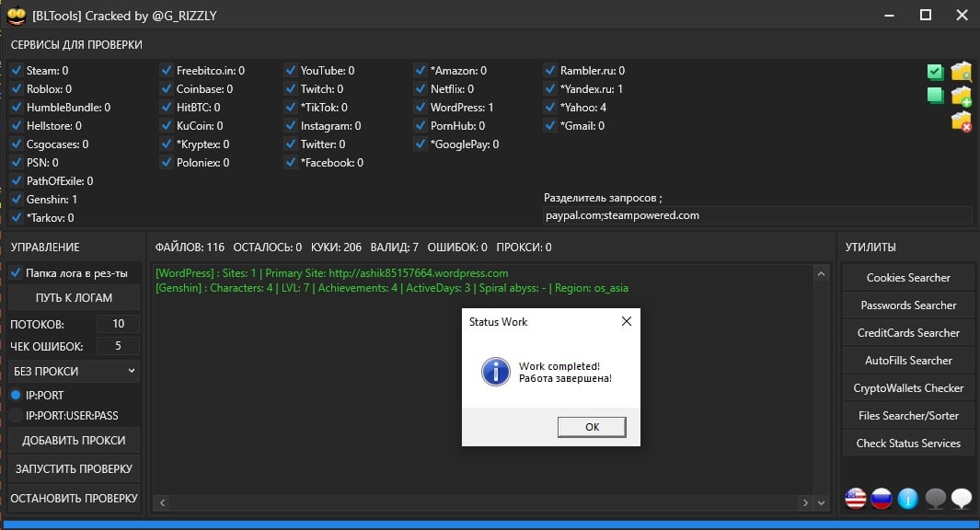Viewport: 980px width, 530px height.
Task: Click the folder with red X icon
Action: (x=962, y=121)
